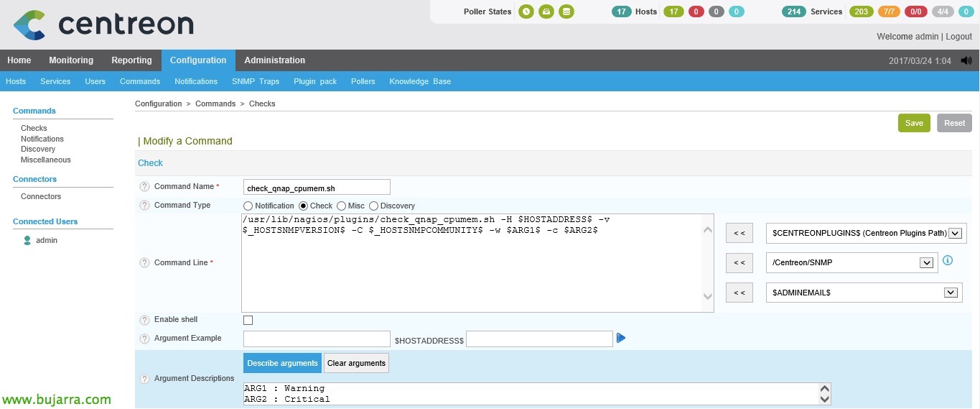
Task: Click the Command Name input field
Action: [317, 188]
